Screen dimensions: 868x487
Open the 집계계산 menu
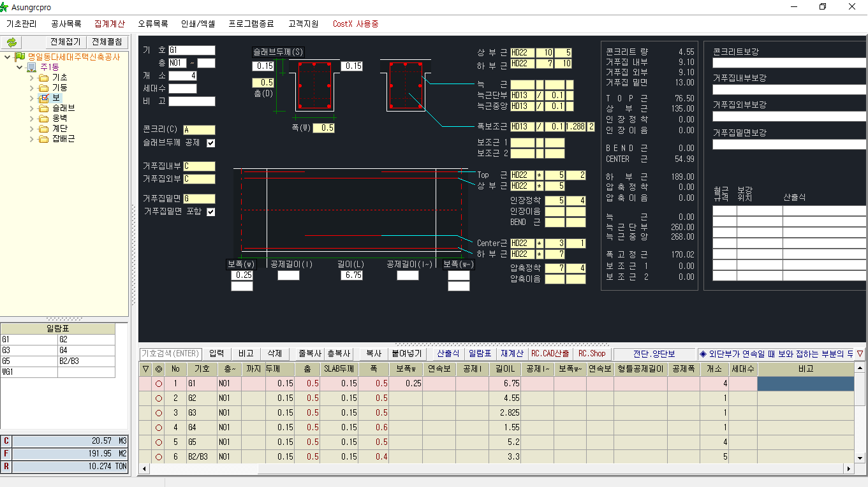click(x=110, y=24)
